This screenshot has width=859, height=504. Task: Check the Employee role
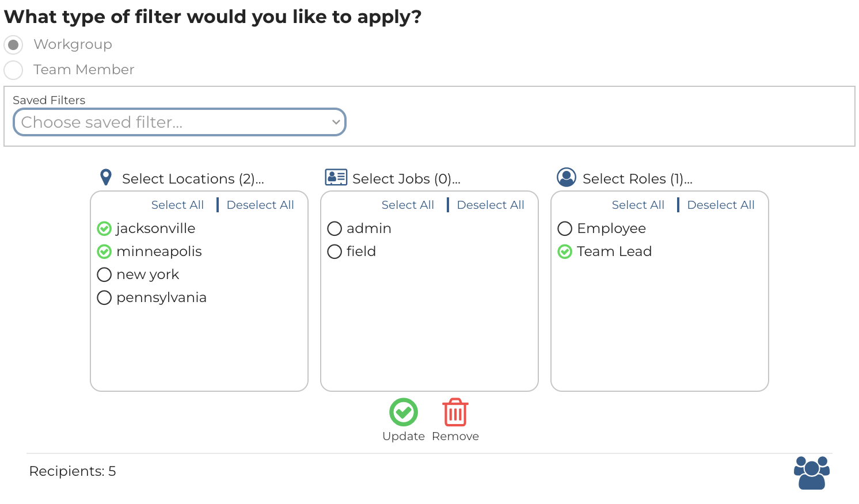click(x=565, y=229)
